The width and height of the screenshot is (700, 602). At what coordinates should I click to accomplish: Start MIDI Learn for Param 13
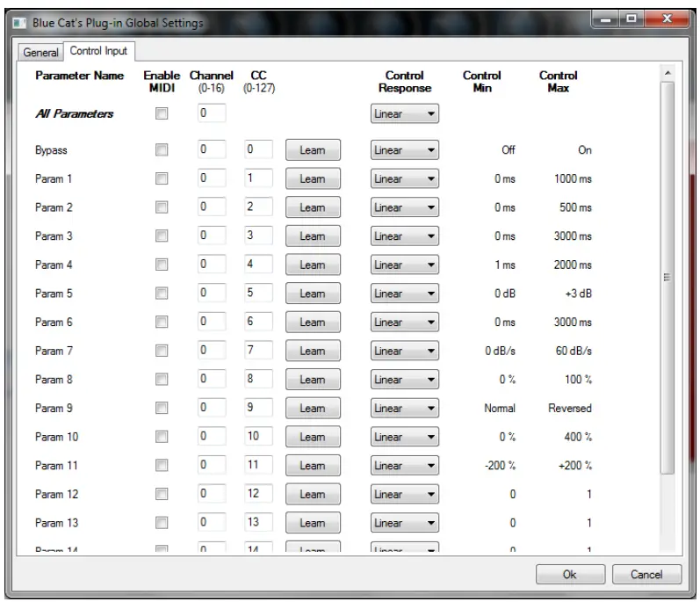[x=313, y=523]
